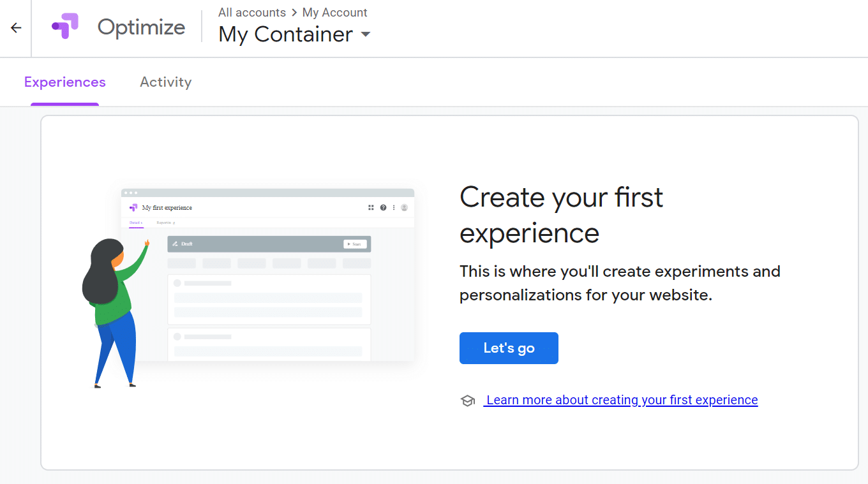The height and width of the screenshot is (484, 868).
Task: Click the graduation cap icon beside Learn more
Action: pos(468,400)
